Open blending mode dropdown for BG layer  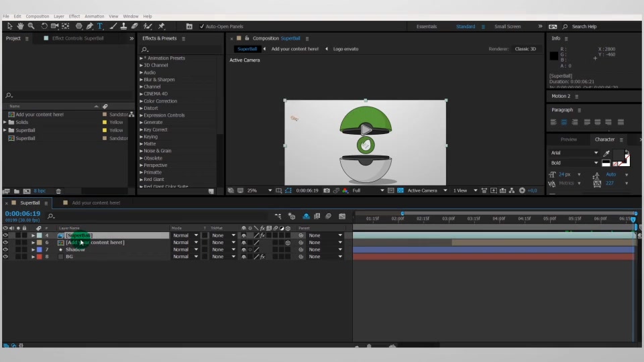coord(185,257)
